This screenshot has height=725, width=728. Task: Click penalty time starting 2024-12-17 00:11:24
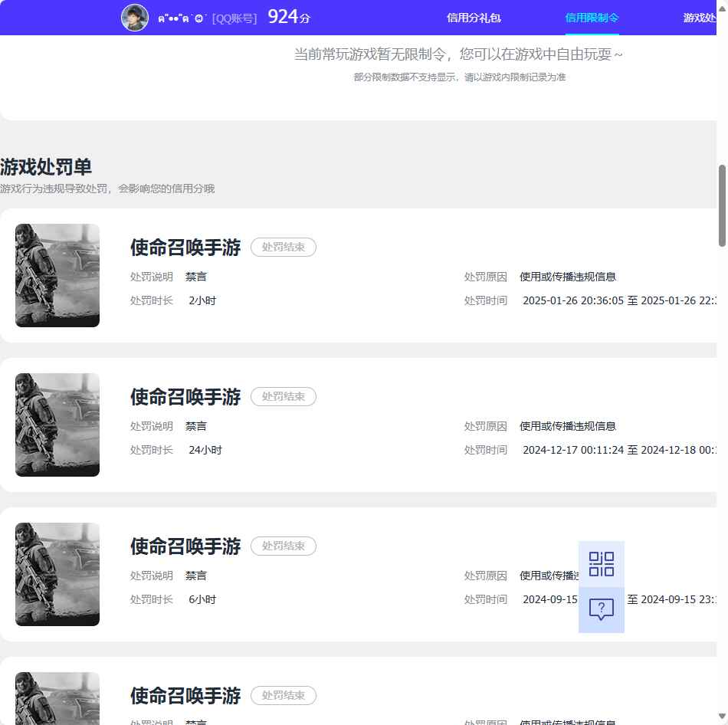pyautogui.click(x=619, y=450)
